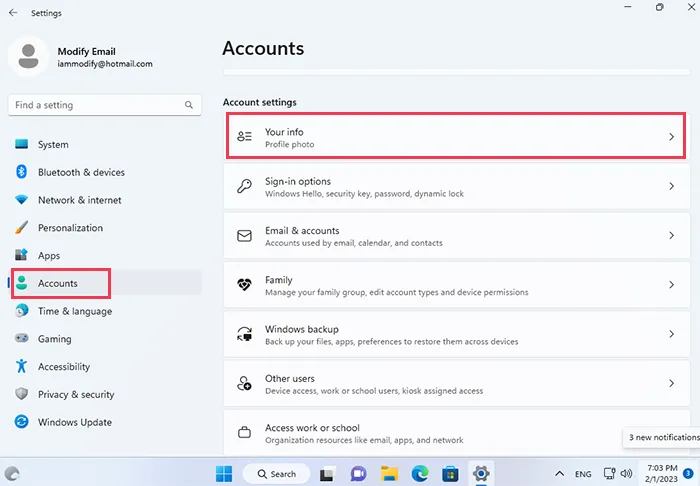700x486 pixels.
Task: Open Privacy & security category
Action: pyautogui.click(x=105, y=394)
